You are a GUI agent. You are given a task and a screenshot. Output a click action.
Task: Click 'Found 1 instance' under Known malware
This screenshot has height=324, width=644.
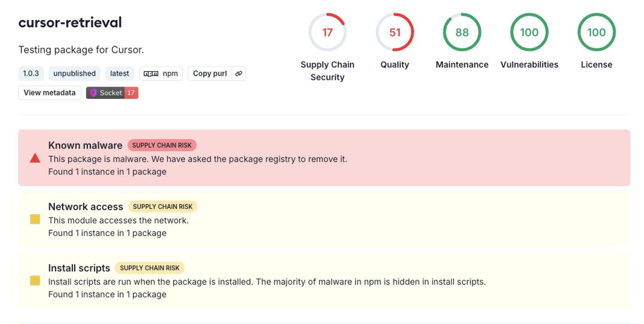[107, 172]
